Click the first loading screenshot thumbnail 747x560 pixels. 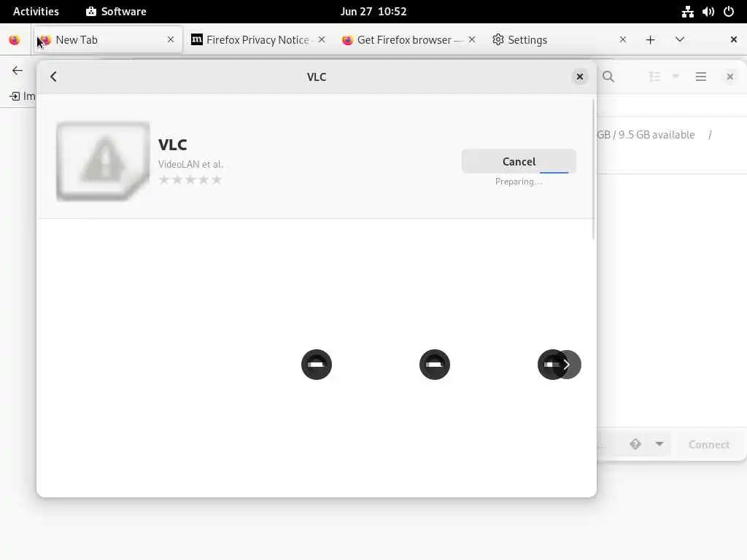(x=317, y=365)
